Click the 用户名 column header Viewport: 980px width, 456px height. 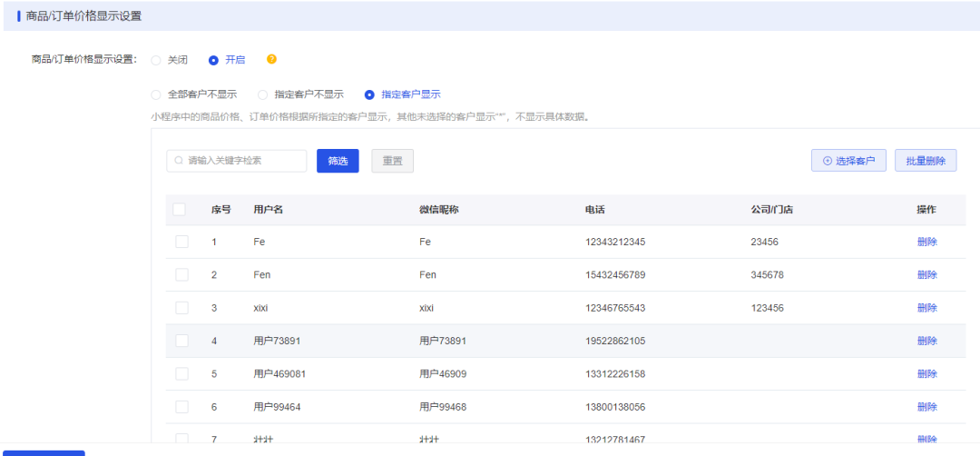pos(268,210)
